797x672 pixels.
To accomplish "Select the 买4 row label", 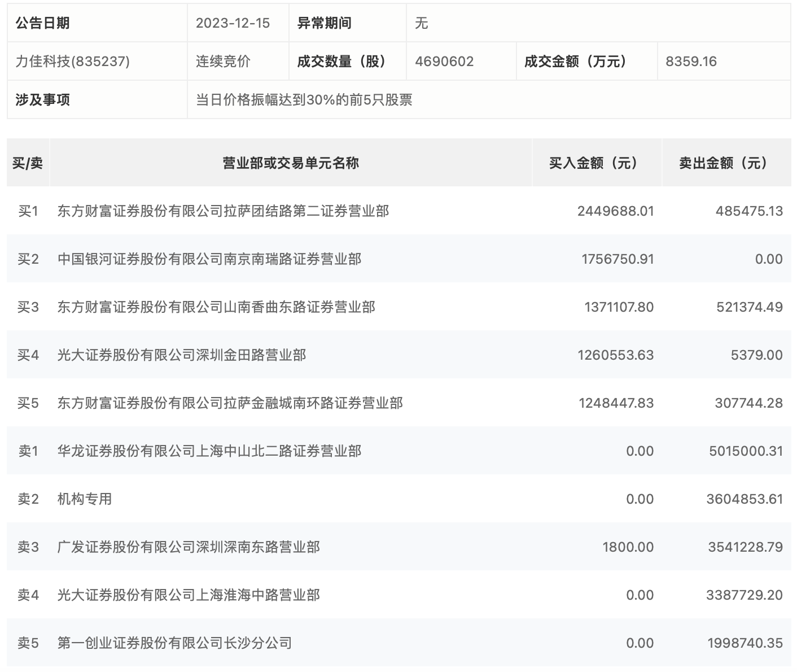I will point(28,355).
